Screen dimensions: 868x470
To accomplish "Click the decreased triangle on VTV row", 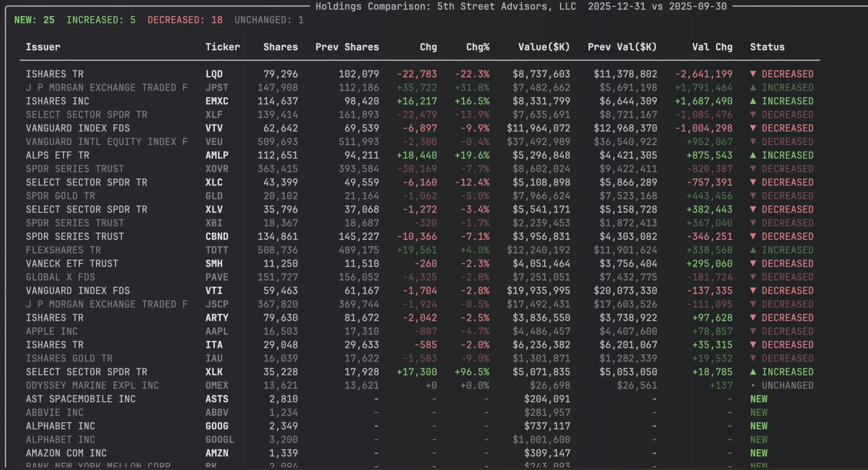I will (x=753, y=128).
